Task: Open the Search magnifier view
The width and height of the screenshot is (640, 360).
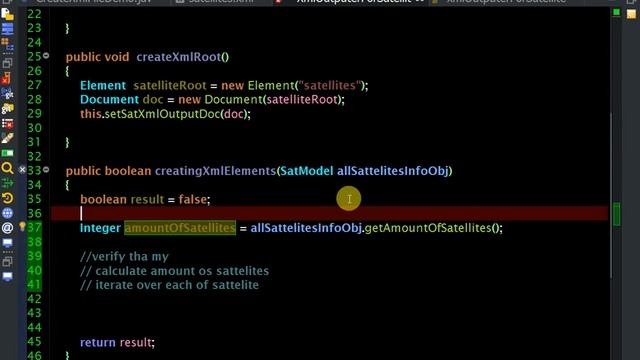Action: 7,168
